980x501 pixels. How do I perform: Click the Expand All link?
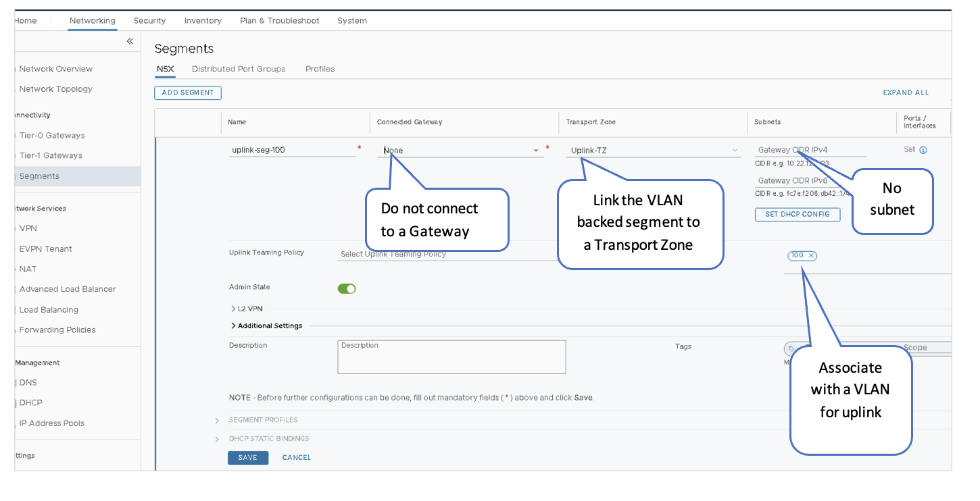(906, 93)
